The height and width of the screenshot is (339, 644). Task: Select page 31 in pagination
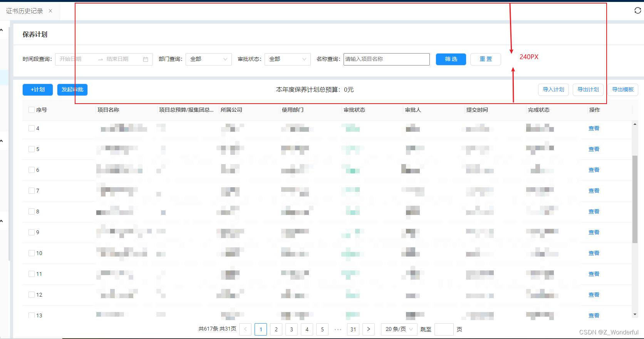[353, 329]
